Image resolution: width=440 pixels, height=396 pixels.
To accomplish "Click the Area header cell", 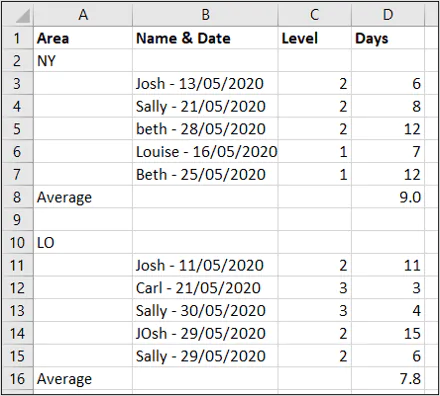I will tap(83, 38).
